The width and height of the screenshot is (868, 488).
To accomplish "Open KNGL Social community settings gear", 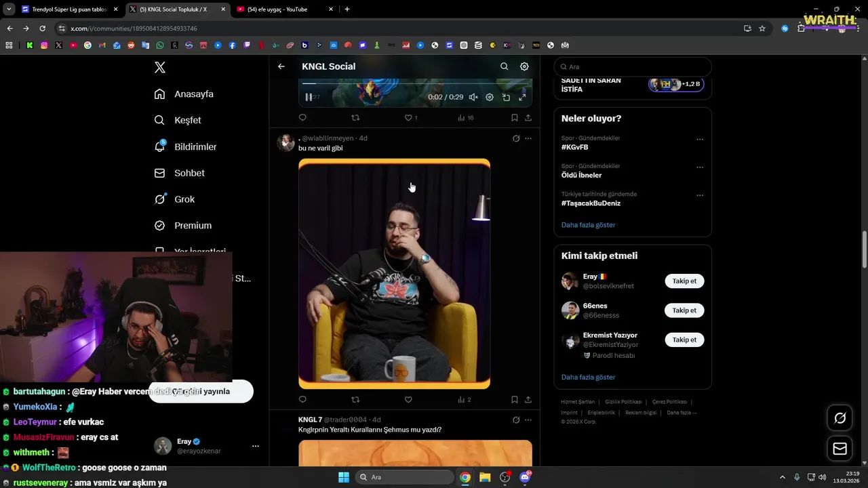I will pyautogui.click(x=524, y=66).
